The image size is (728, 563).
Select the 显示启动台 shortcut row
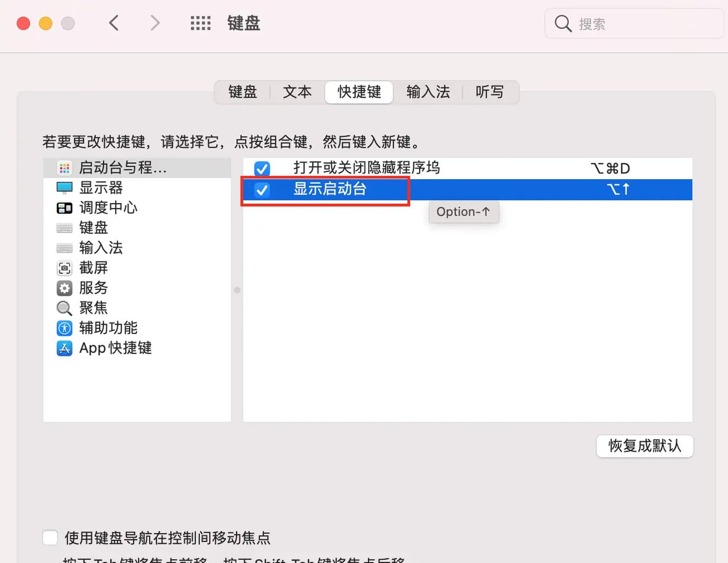point(398,190)
